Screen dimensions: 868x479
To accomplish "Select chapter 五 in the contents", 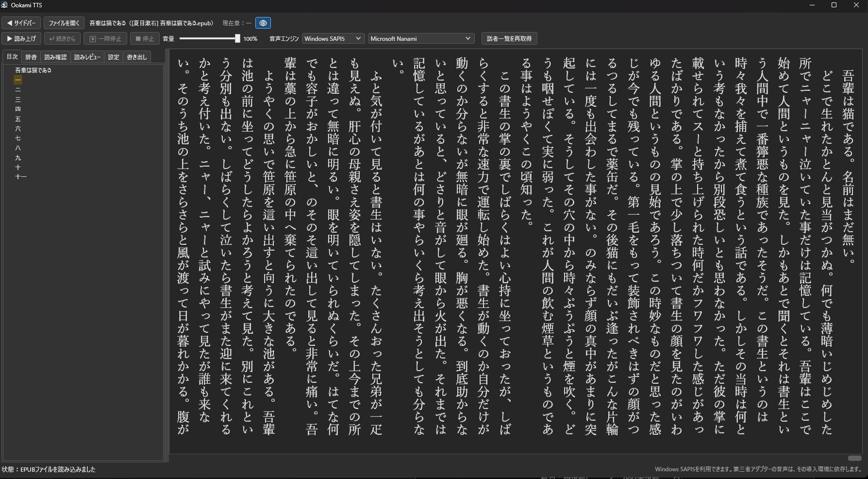I will tap(18, 119).
